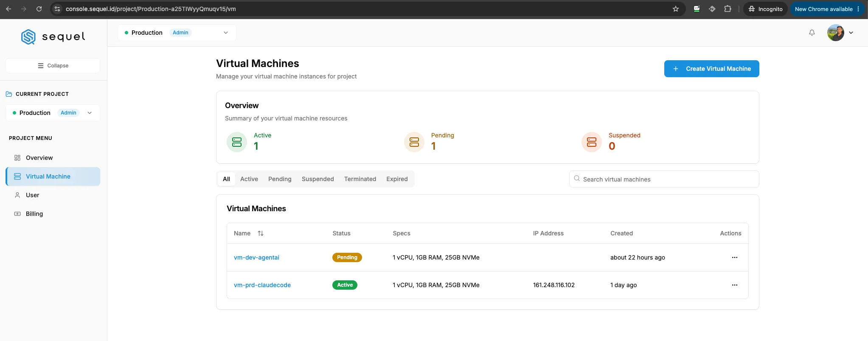Reload the page in the browser
The width and height of the screenshot is (868, 341).
pyautogui.click(x=39, y=9)
